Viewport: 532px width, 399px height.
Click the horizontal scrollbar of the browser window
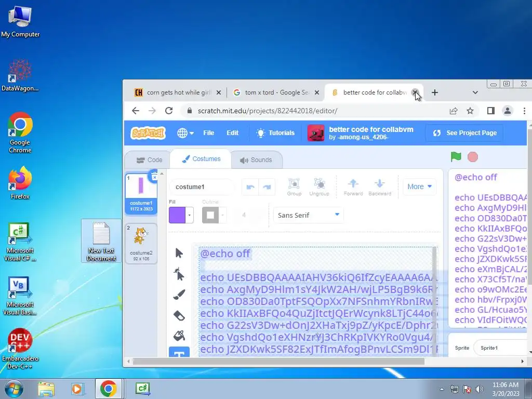pos(278,362)
